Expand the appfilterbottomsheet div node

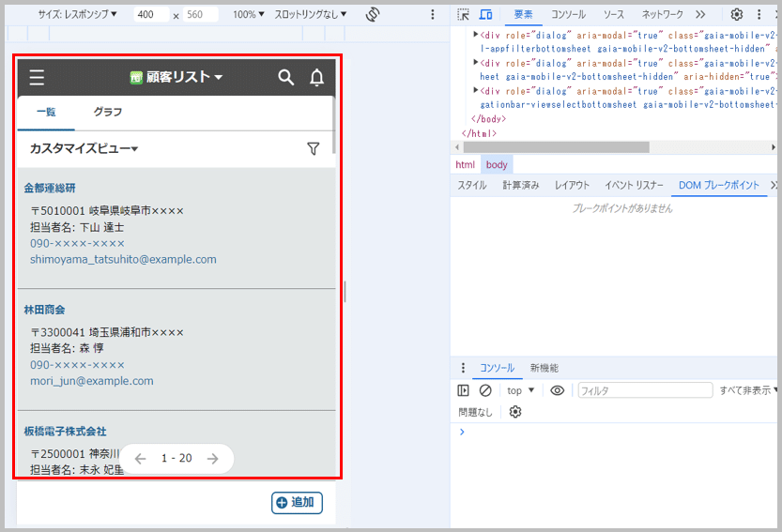(476, 35)
